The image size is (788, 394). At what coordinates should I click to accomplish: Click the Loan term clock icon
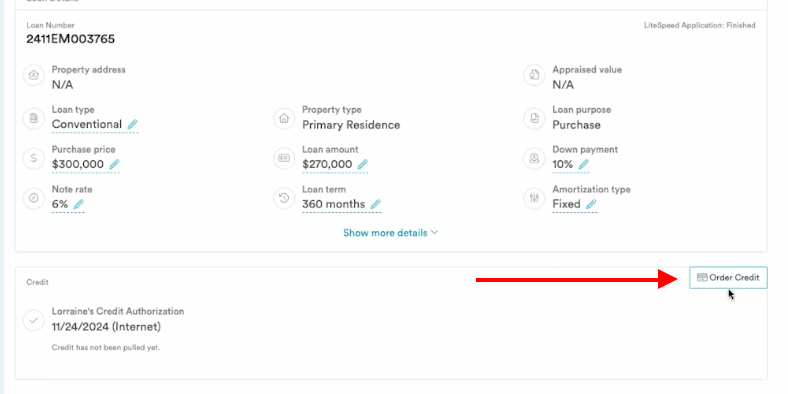click(284, 198)
